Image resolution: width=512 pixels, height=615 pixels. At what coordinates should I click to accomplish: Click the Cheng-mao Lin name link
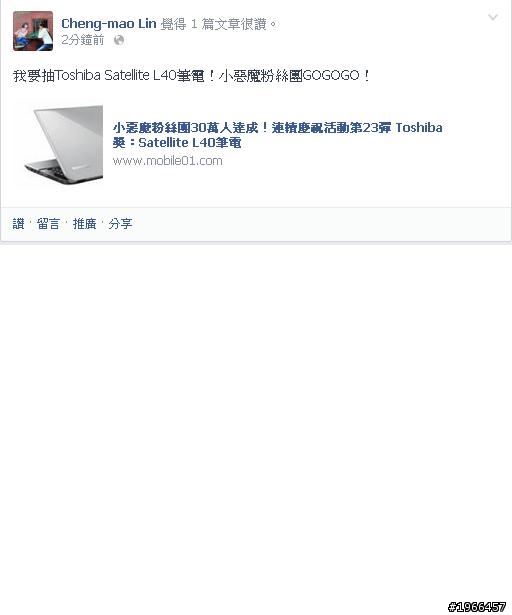tap(109, 24)
